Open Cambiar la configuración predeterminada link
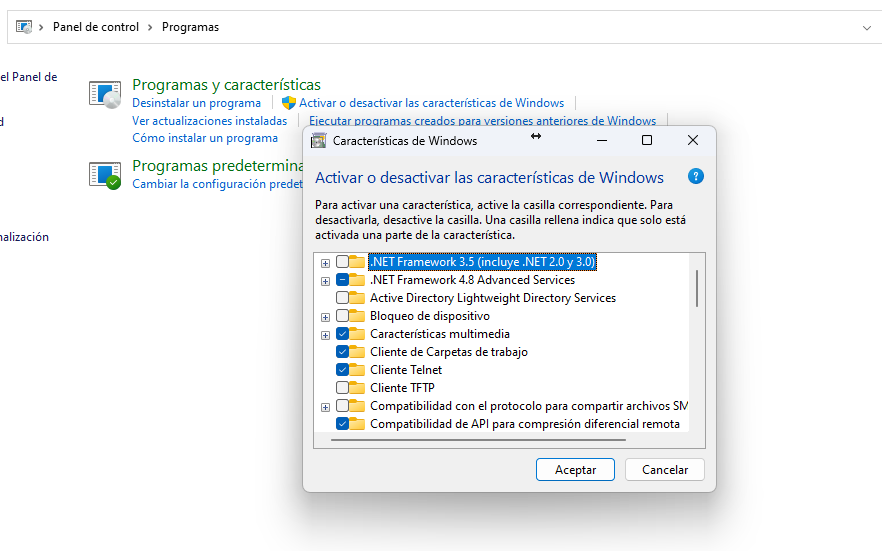 218,184
